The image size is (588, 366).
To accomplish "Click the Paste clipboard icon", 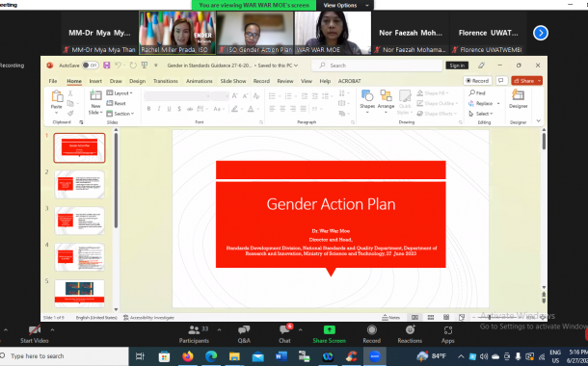I will [x=57, y=96].
